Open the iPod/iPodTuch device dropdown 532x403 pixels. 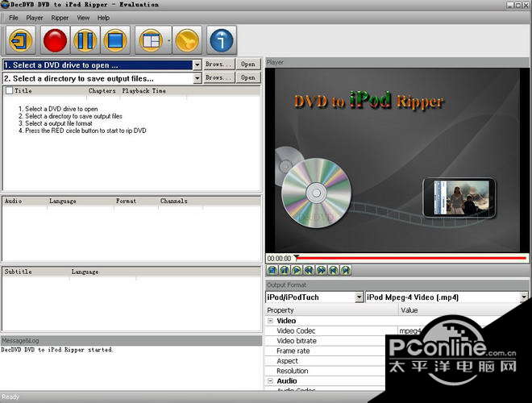tap(359, 297)
